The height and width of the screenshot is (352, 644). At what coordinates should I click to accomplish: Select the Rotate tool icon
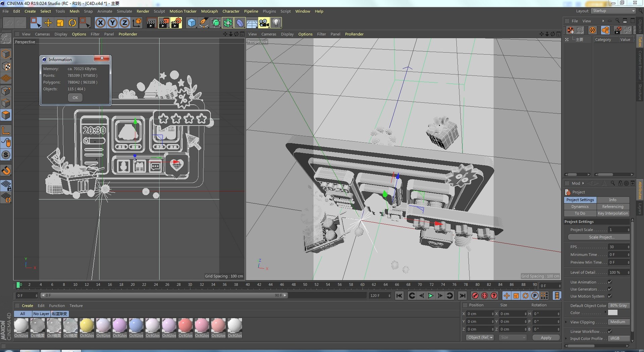pos(72,23)
